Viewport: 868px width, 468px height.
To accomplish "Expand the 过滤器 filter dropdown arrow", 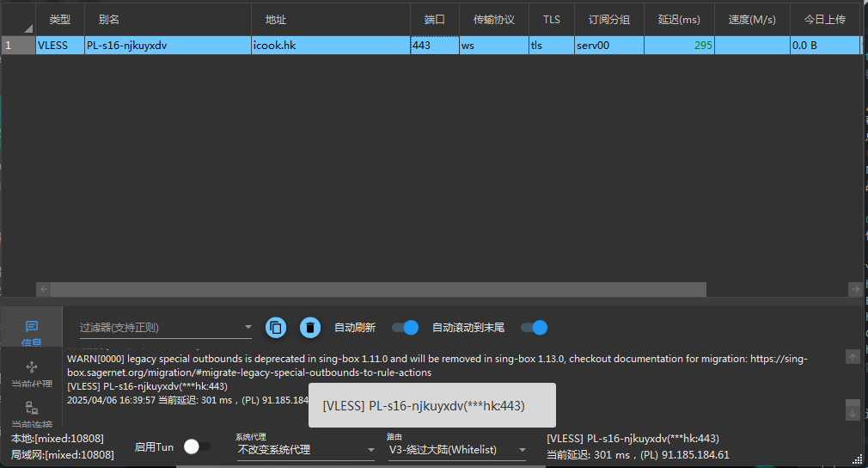I will point(248,328).
